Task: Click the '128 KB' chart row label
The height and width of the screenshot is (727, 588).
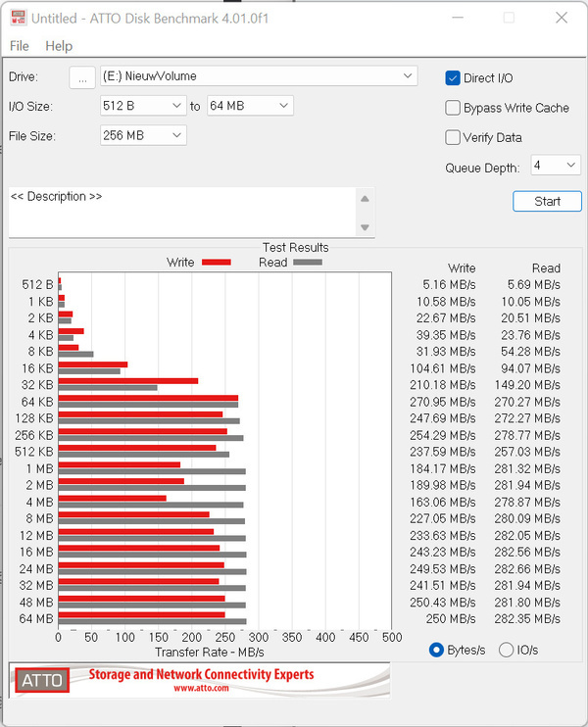Action: click(34, 418)
